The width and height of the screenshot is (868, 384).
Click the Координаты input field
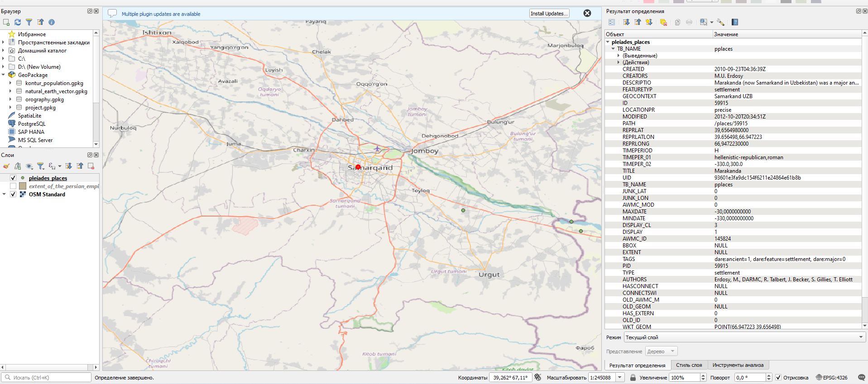510,378
